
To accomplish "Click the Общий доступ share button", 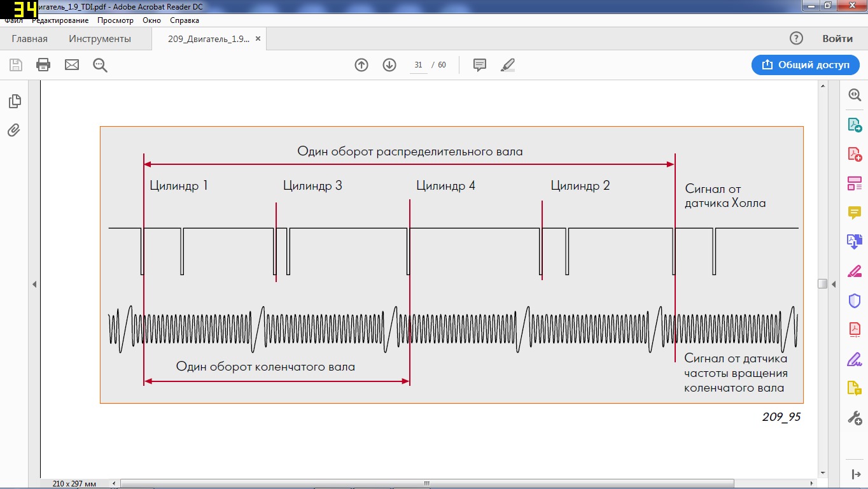I will pos(805,64).
